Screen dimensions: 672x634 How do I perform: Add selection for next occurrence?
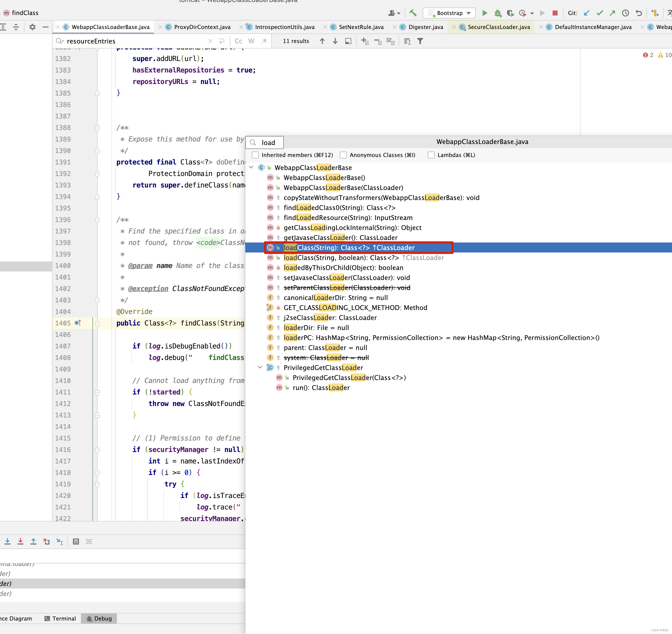(365, 41)
